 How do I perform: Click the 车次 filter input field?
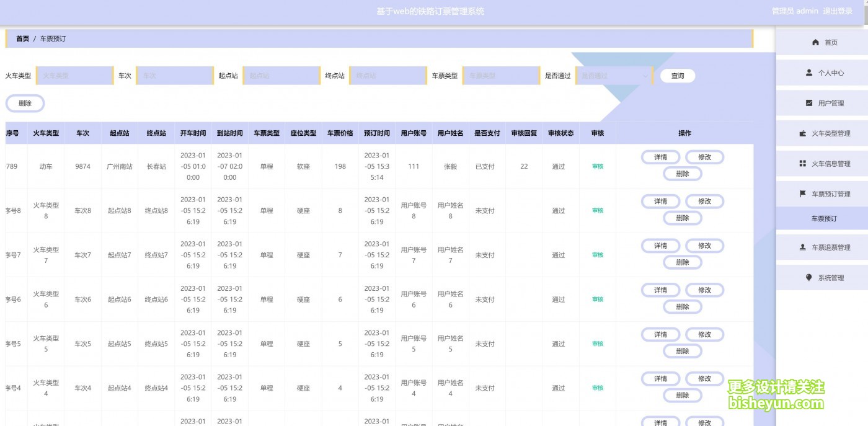click(x=175, y=76)
